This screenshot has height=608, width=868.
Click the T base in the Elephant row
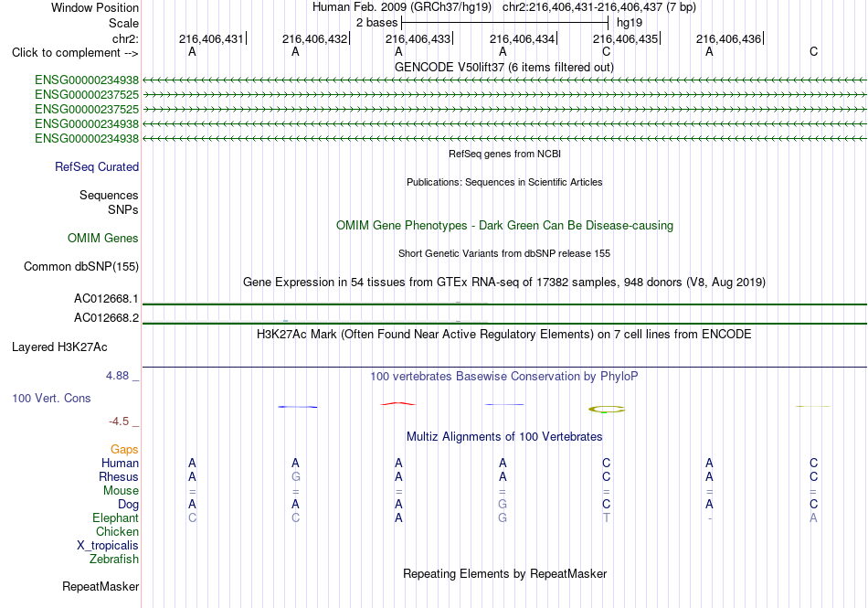606,517
